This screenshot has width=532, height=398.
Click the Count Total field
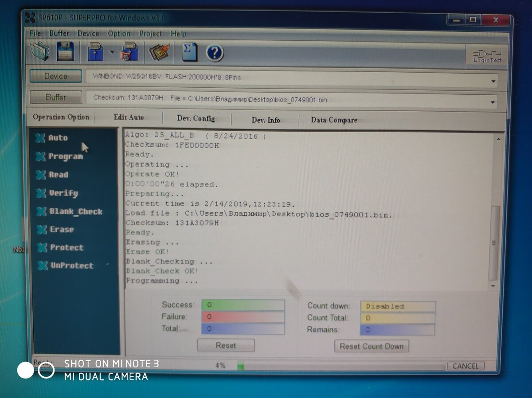[x=398, y=318]
